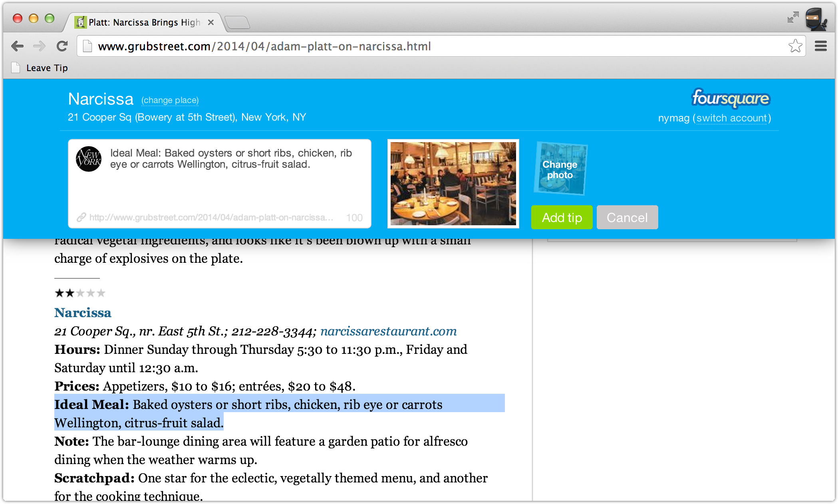Click the change place link
838x504 pixels.
point(170,100)
